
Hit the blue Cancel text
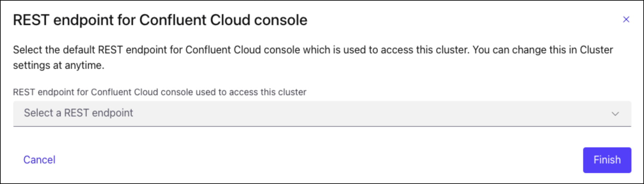[x=39, y=160]
